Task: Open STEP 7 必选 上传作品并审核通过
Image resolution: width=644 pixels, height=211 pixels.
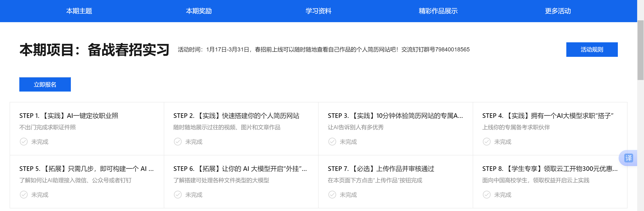Action: point(381,169)
